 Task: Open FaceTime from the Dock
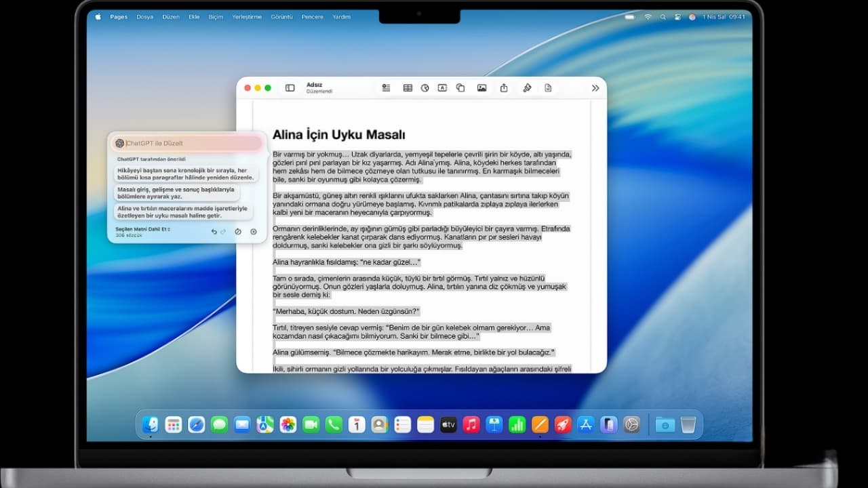click(311, 424)
